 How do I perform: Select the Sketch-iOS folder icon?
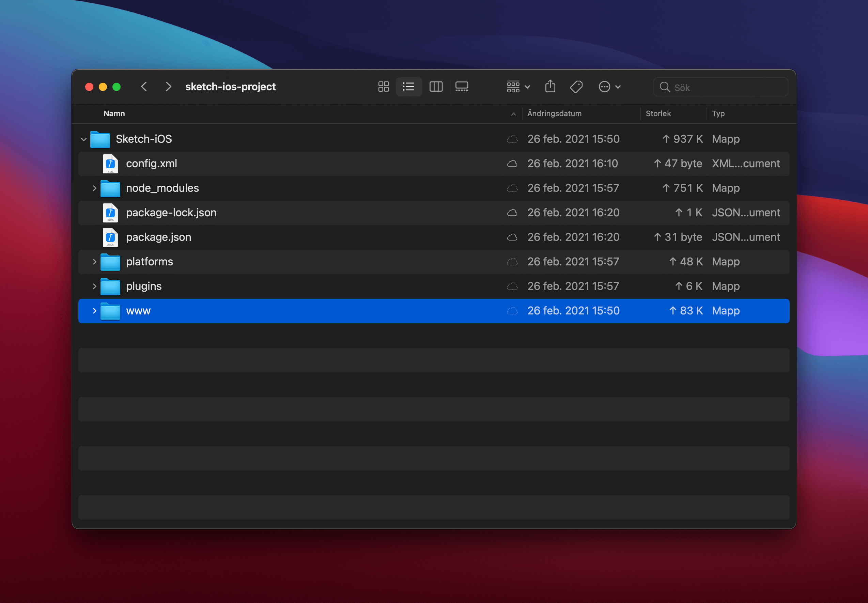(x=100, y=139)
